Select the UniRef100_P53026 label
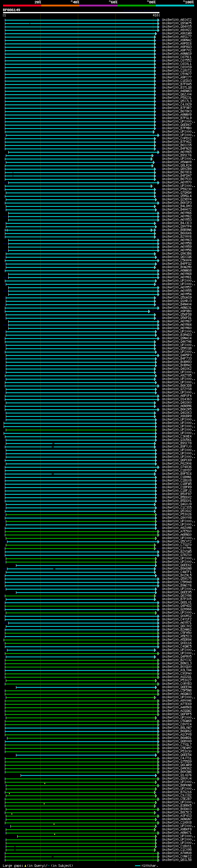This screenshot has width=197, height=868. (x=177, y=514)
